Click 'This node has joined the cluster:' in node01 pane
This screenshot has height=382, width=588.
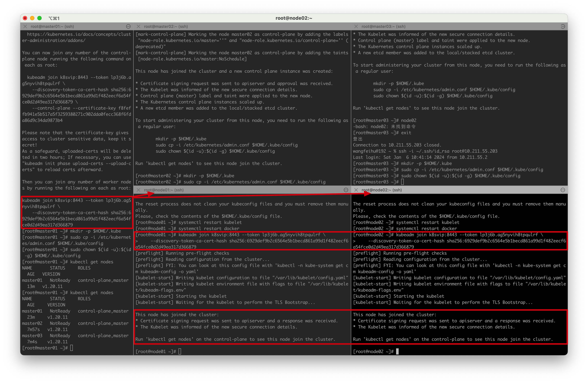coord(177,315)
